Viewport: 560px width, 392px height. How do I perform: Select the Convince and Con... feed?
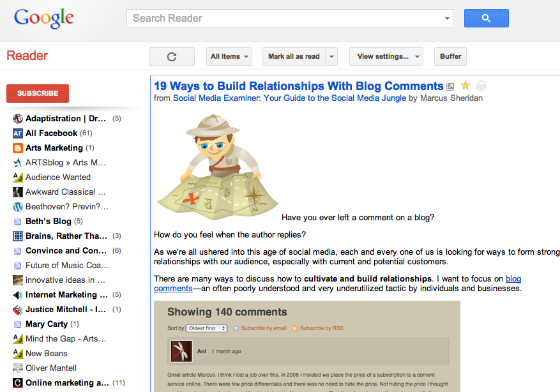pyautogui.click(x=66, y=251)
